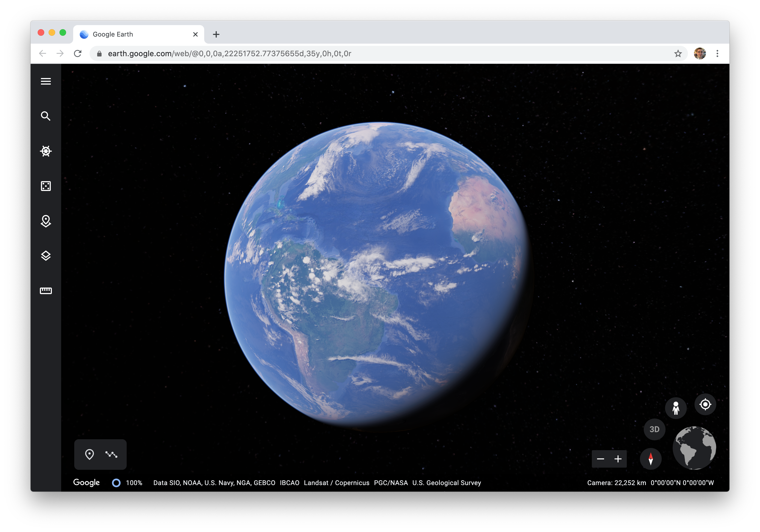Select the Measure distance ruler icon
This screenshot has height=532, width=760.
[46, 290]
